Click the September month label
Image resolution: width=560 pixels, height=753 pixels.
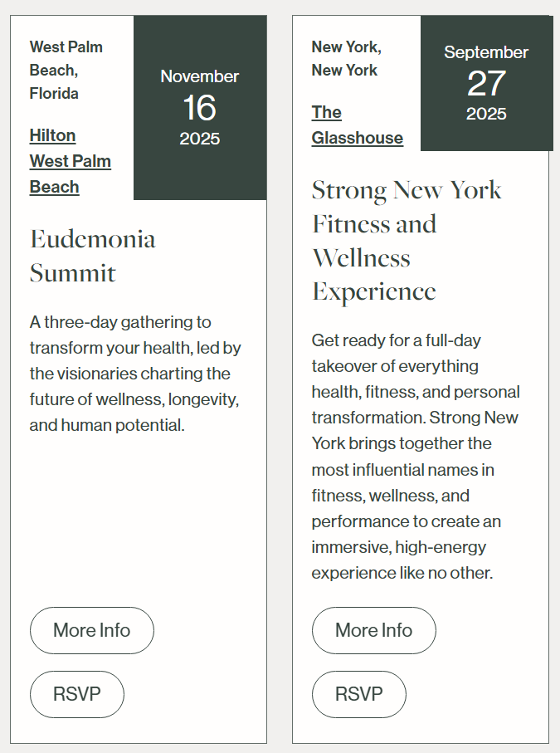pyautogui.click(x=486, y=51)
